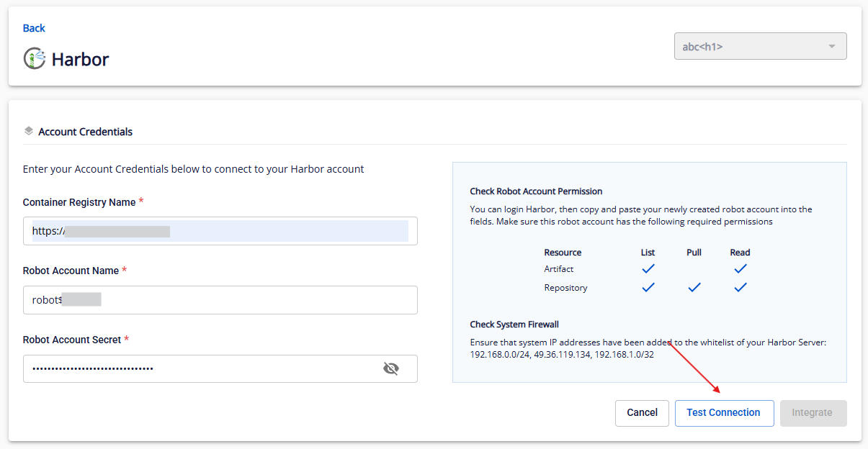Click the Harbor logo icon
This screenshot has width=868, height=449.
(35, 58)
